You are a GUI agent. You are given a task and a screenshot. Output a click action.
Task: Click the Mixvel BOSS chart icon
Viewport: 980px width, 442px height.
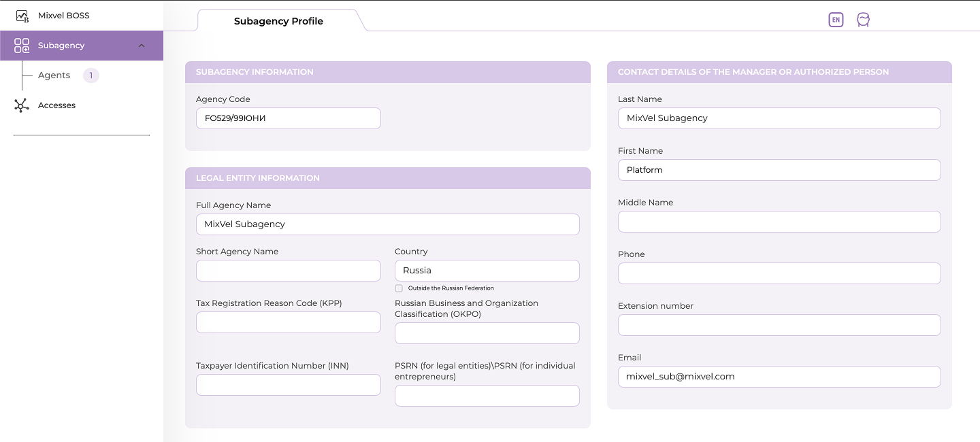22,16
